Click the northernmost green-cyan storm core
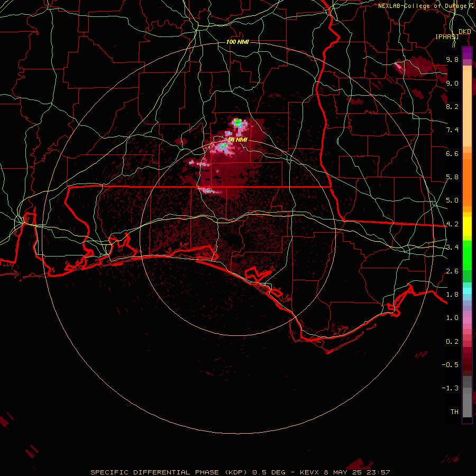Screen dimensions: 476x476 click(237, 123)
